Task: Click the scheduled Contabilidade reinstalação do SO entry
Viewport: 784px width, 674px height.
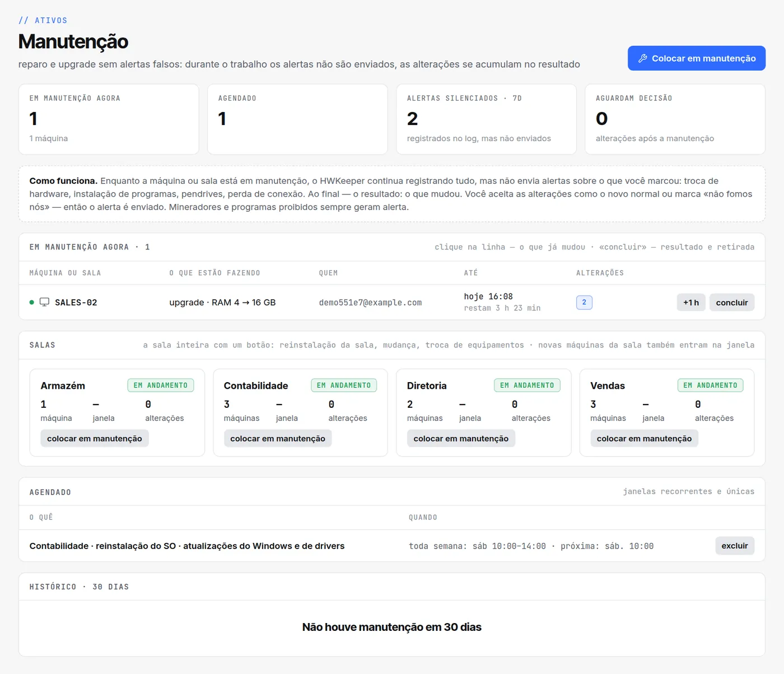Action: [187, 546]
